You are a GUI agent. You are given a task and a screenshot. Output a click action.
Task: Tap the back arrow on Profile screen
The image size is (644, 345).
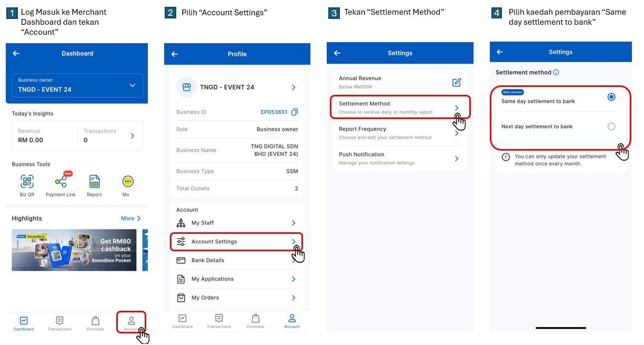[175, 54]
